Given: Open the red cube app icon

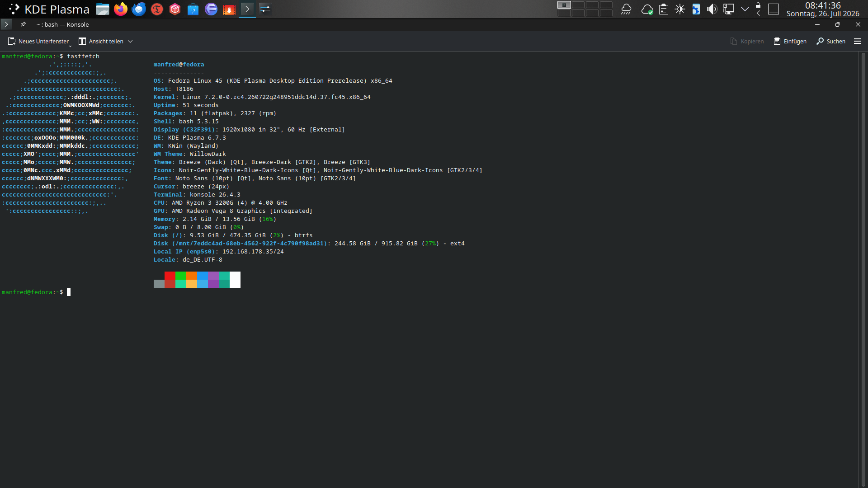Looking at the screenshot, I should pos(175,9).
